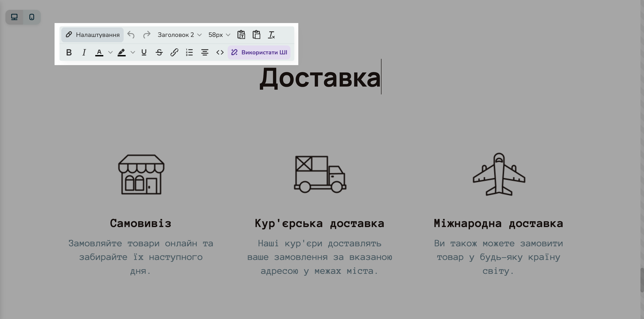Redo the last change
Screen dimensions: 644x319
click(x=147, y=35)
